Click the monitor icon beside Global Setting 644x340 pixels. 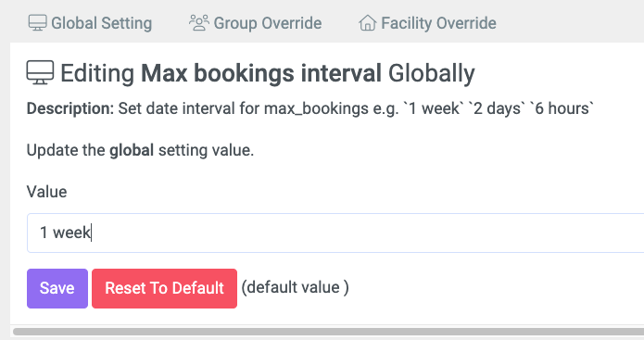tap(37, 23)
